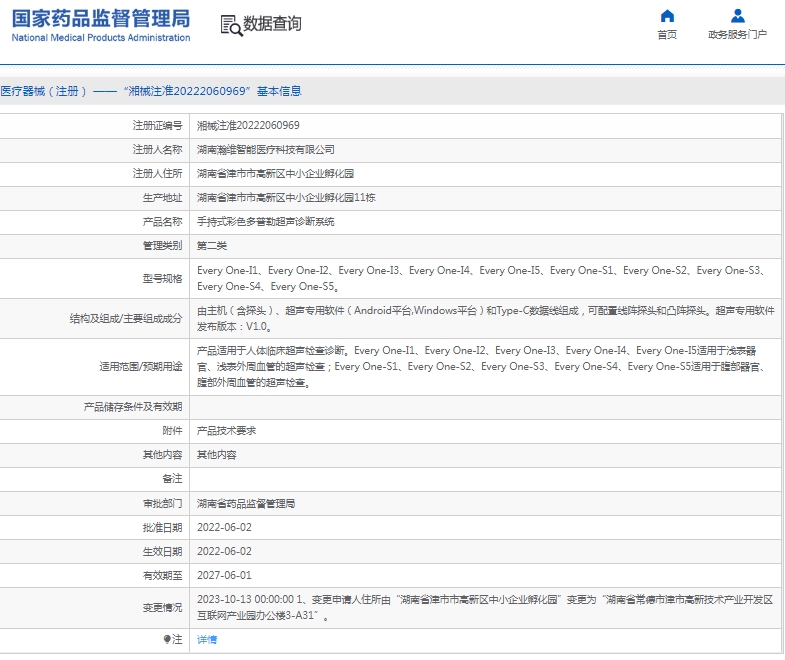Click the 批准日期 value 2022-06-02
785x660 pixels.
point(224,527)
